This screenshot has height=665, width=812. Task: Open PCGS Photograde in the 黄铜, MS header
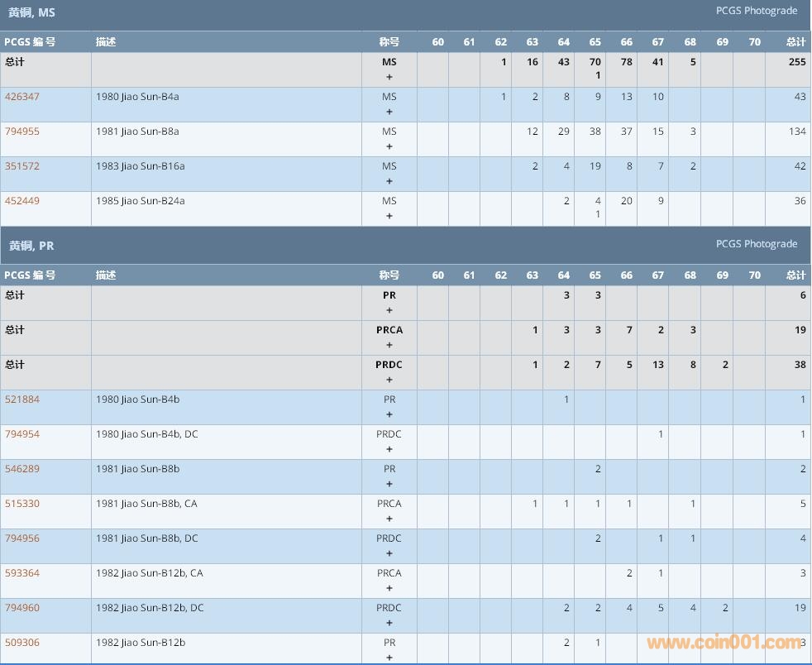(756, 11)
